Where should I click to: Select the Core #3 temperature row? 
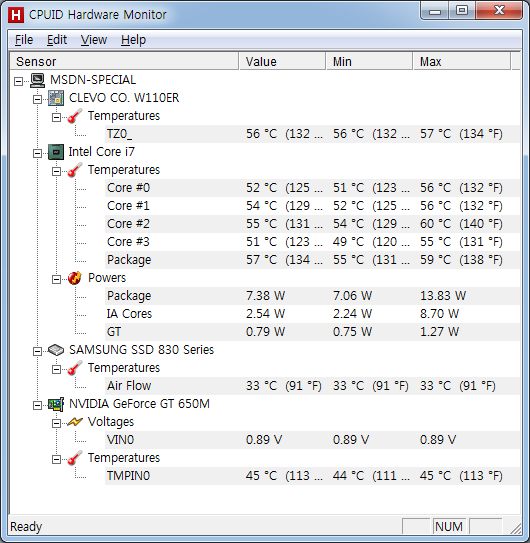(x=312, y=242)
